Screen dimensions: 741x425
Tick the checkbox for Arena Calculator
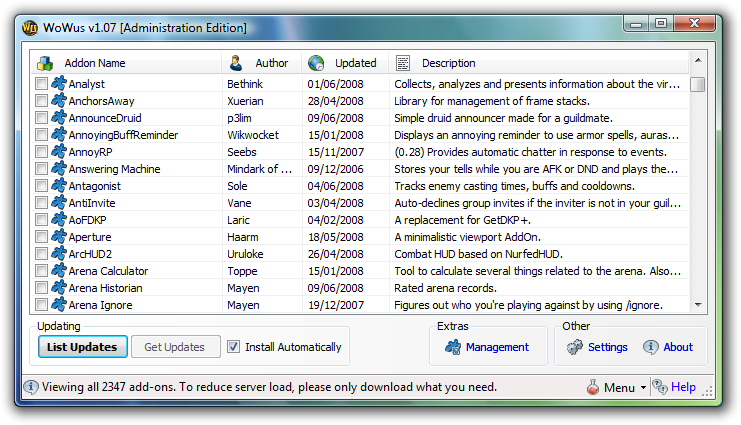point(41,271)
